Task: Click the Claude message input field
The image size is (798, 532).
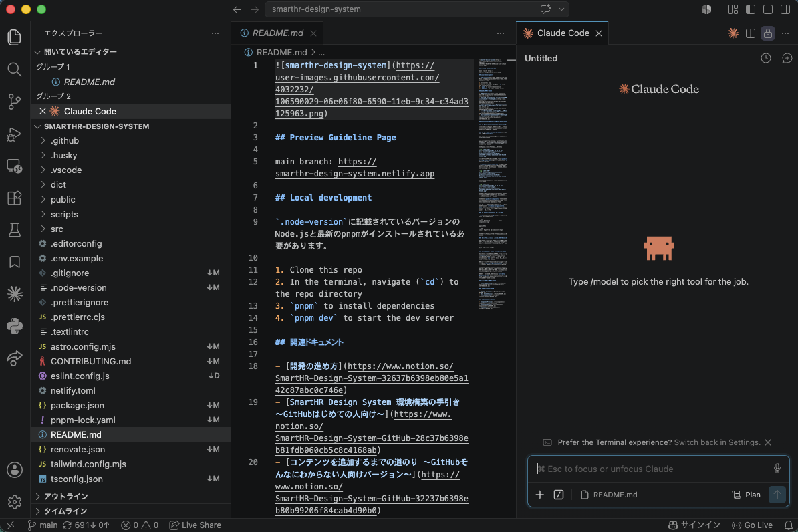Action: click(652, 469)
